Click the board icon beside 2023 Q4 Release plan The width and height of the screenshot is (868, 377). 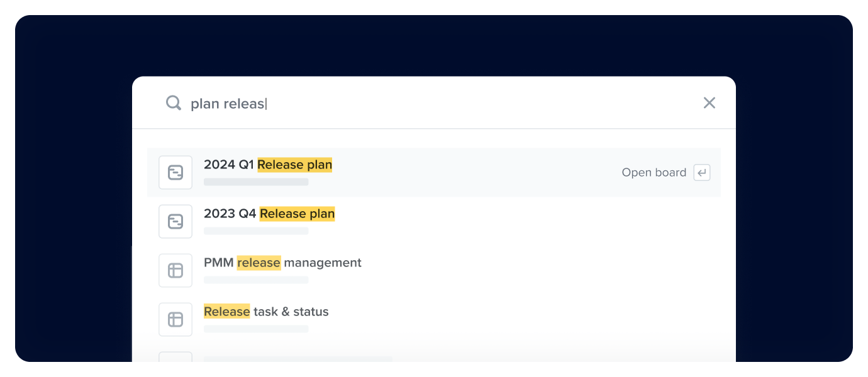pyautogui.click(x=175, y=221)
